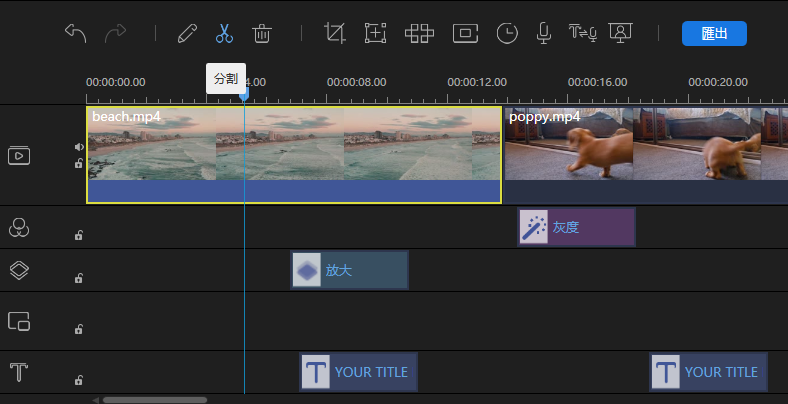Click the scissors Split tool
This screenshot has height=404, width=788.
224,34
